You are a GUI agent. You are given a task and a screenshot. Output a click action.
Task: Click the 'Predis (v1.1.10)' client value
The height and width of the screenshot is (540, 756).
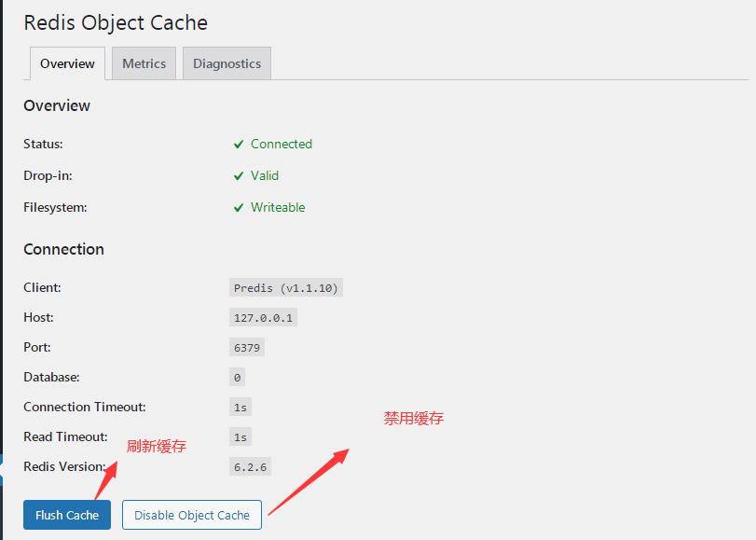[x=286, y=287]
